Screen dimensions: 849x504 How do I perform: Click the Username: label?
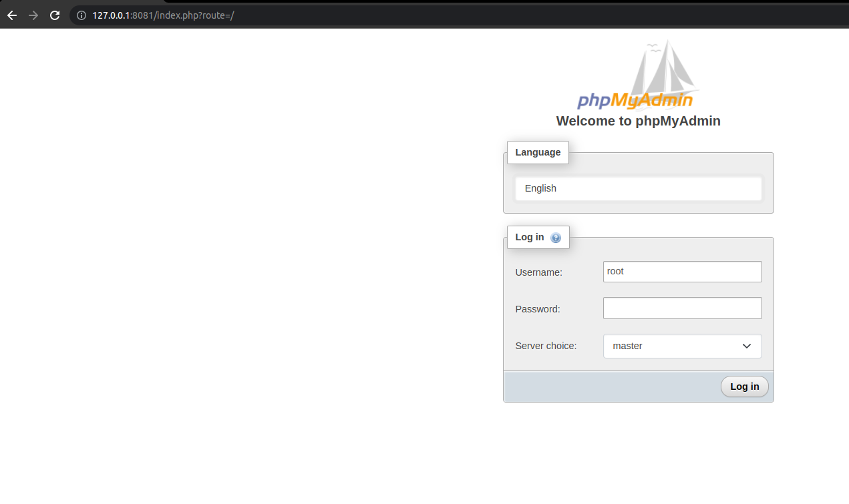click(x=538, y=272)
